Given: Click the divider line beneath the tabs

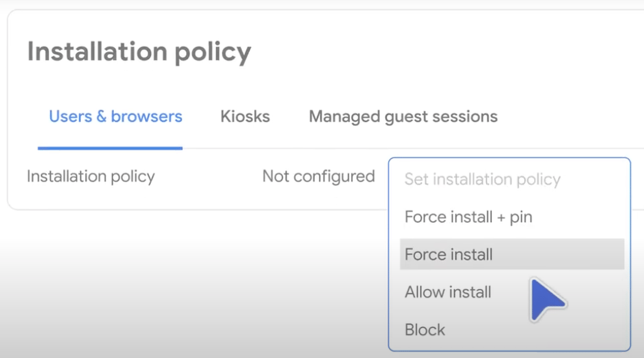Looking at the screenshot, I should coord(410,148).
